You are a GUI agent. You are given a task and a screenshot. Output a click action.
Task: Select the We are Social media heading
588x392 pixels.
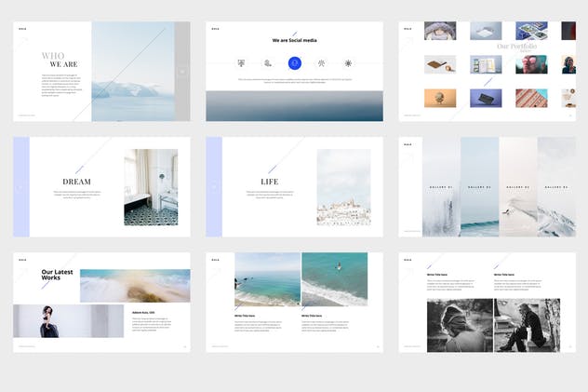click(294, 41)
